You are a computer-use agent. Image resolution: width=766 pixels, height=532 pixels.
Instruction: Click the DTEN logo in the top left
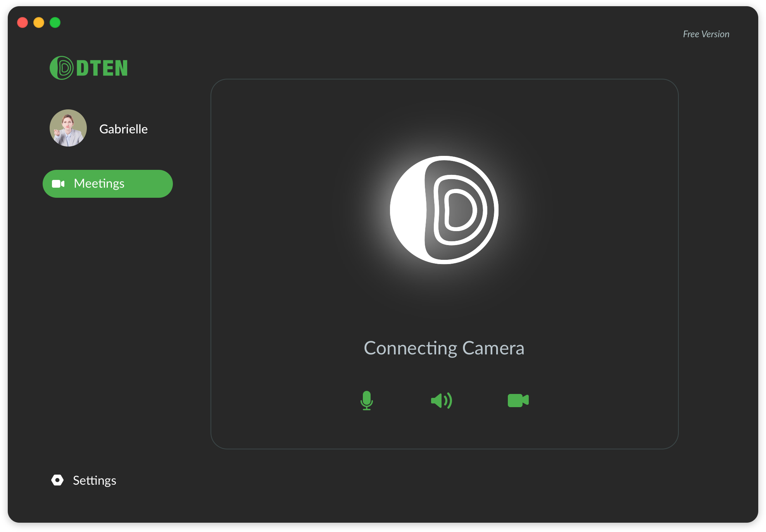pos(89,67)
